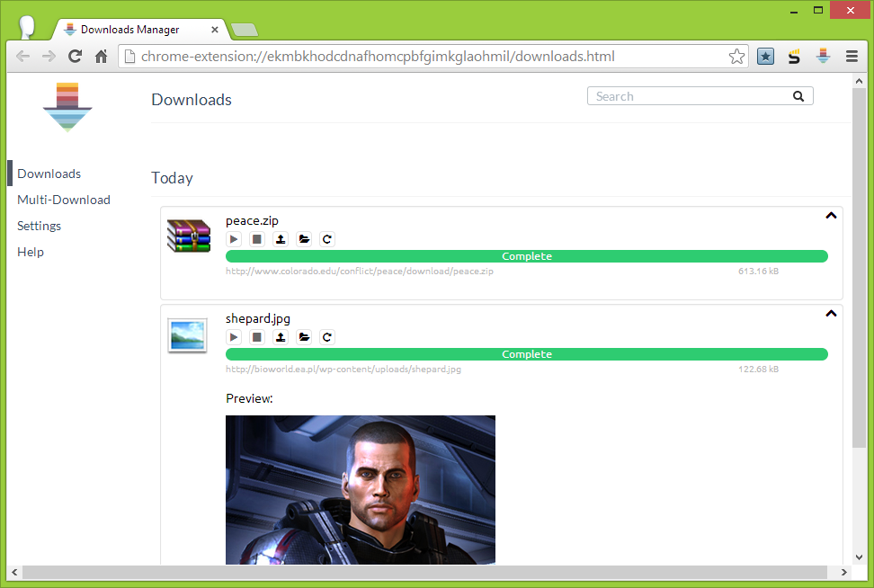Click shepard.jpg Complete progress bar
This screenshot has width=874, height=588.
[527, 354]
